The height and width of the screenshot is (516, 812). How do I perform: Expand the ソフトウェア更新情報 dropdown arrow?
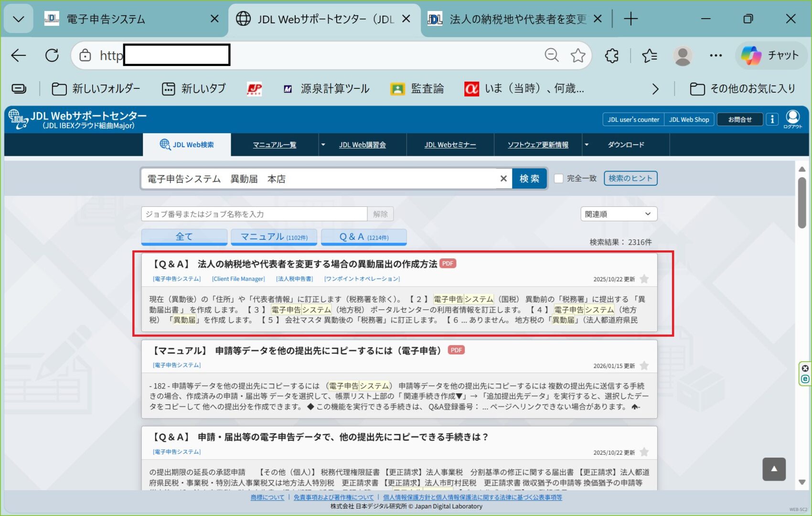587,145
